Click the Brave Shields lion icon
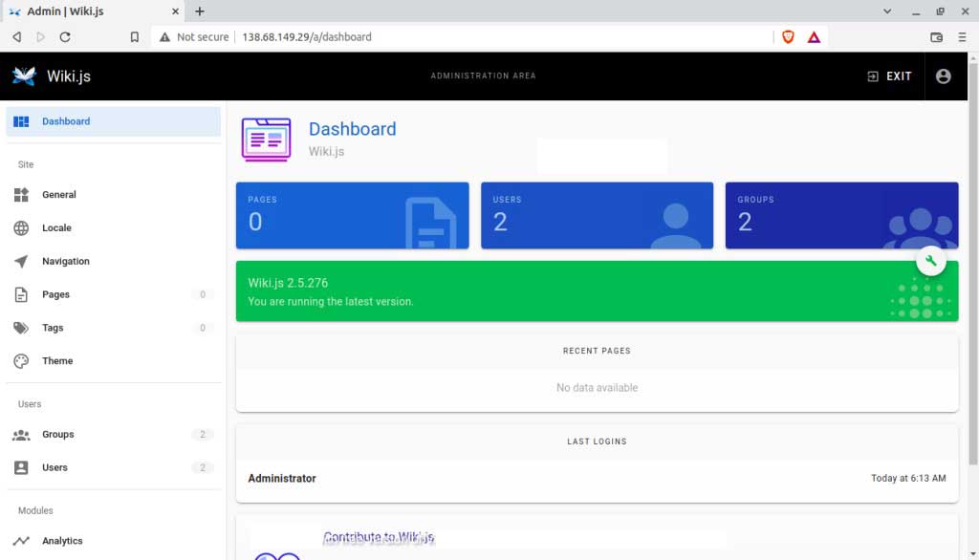Screen dimensions: 979x560 (x=788, y=37)
